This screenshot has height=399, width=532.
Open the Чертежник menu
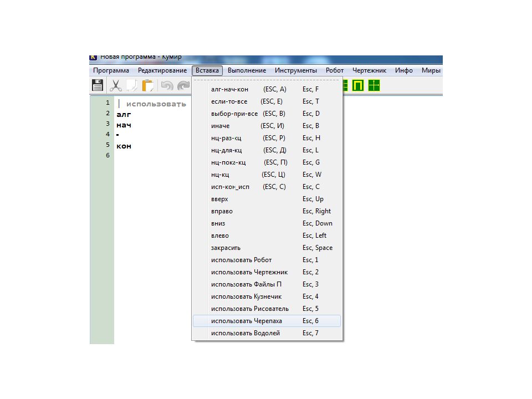click(369, 70)
